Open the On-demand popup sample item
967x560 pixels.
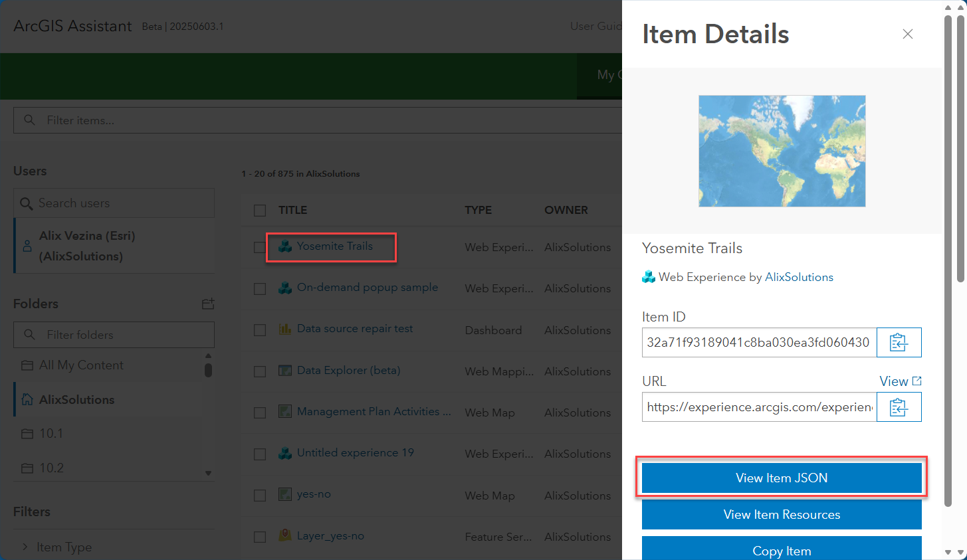tap(368, 287)
